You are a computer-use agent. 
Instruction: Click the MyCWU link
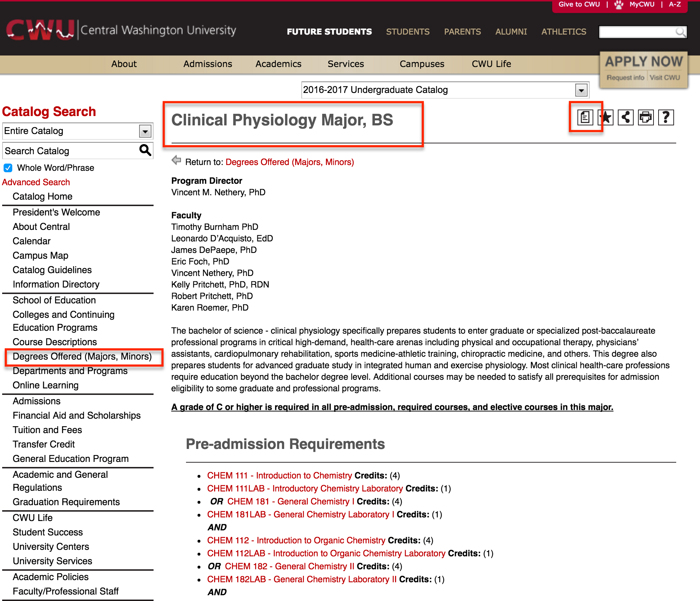tap(642, 4)
